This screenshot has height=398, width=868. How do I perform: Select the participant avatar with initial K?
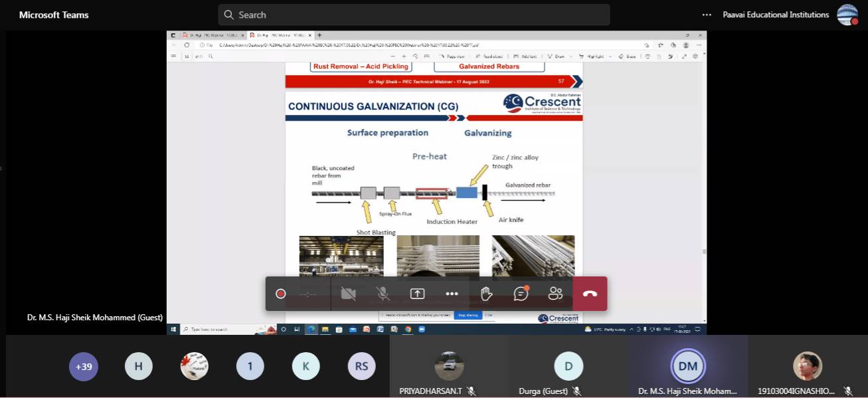click(x=306, y=366)
